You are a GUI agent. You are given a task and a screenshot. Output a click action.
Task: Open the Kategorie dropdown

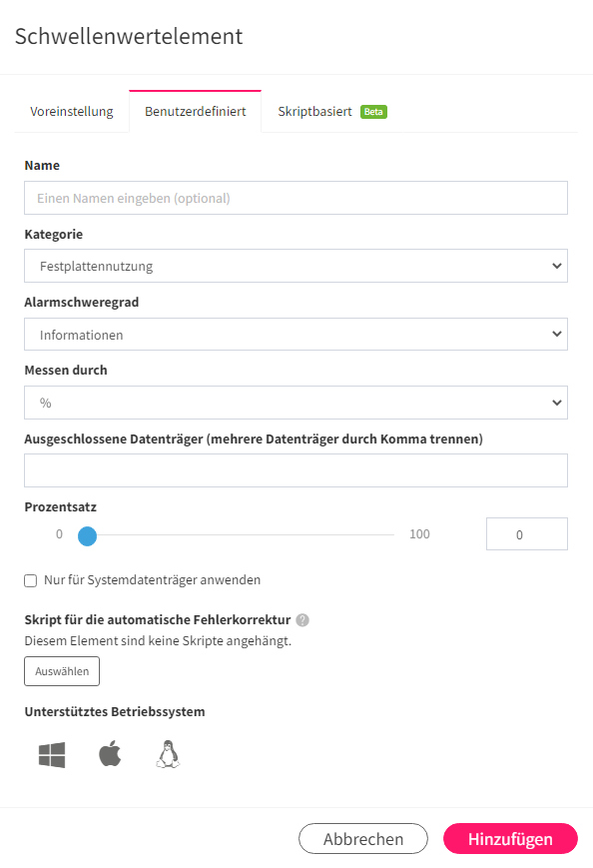coord(296,266)
